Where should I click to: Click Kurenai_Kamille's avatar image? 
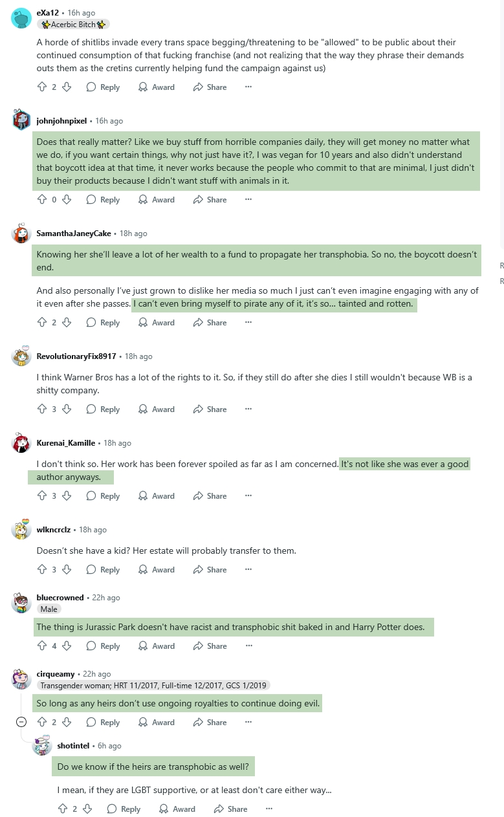tap(21, 443)
